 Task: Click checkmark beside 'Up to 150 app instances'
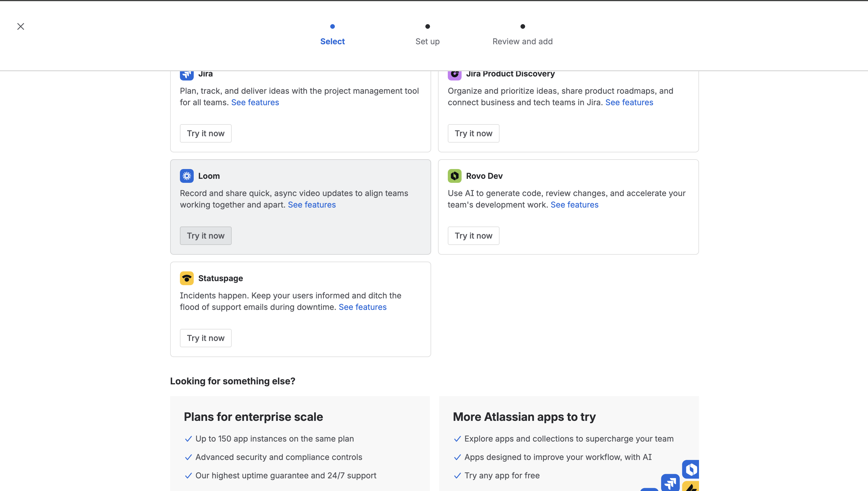point(189,439)
